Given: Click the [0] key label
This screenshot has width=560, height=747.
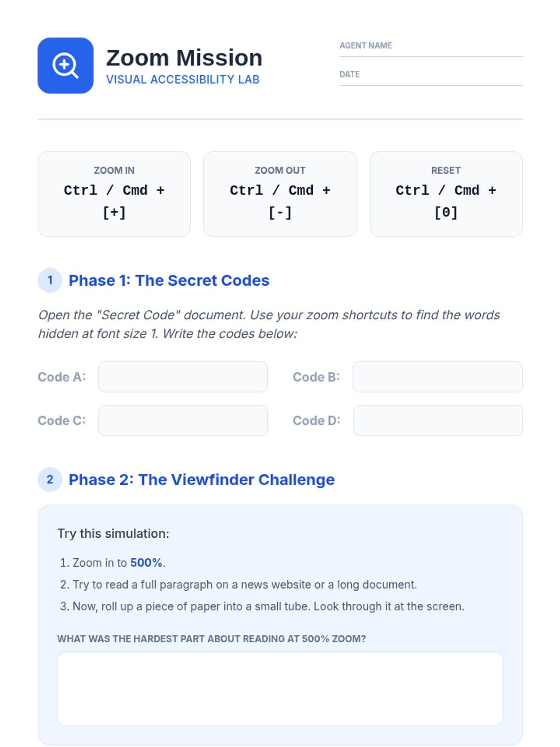Looking at the screenshot, I should coord(446,213).
